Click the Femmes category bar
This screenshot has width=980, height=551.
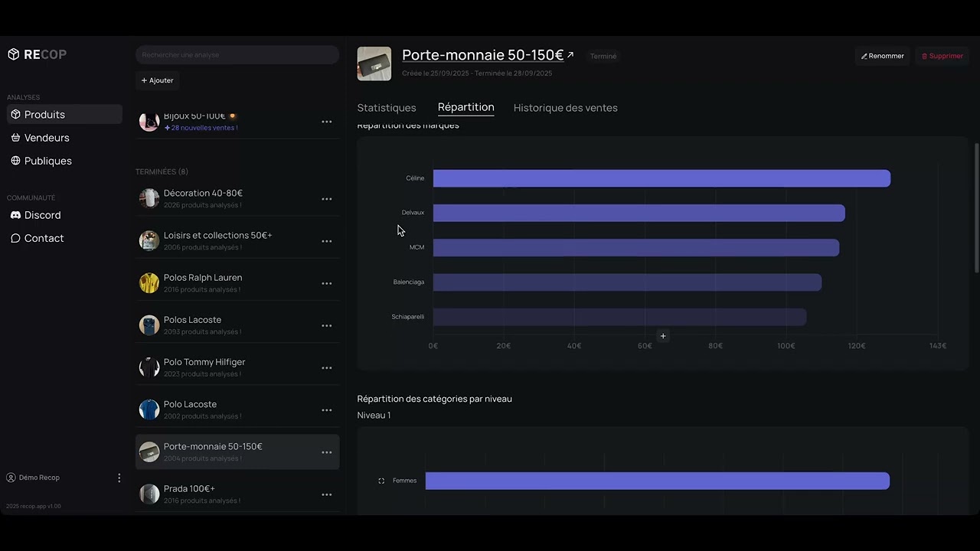coord(658,481)
